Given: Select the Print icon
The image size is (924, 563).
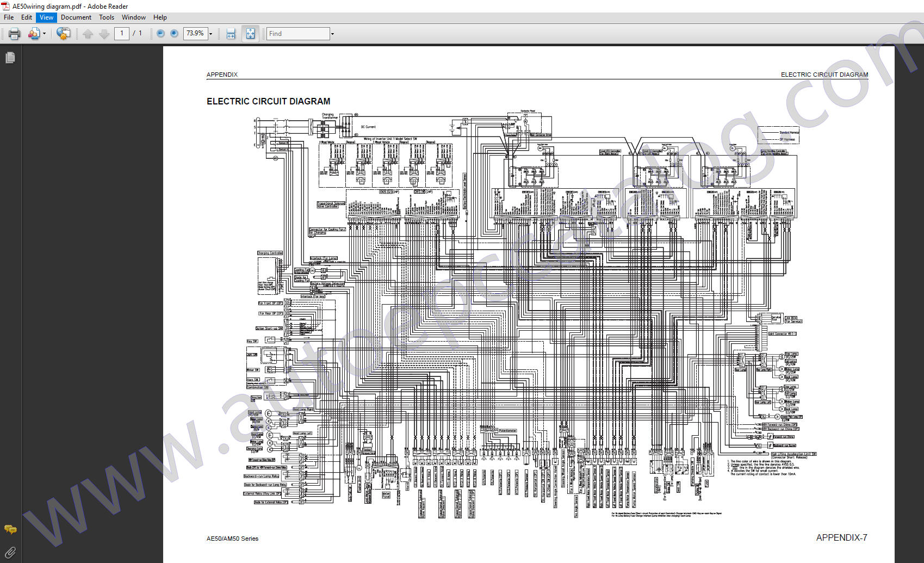Looking at the screenshot, I should 15,33.
